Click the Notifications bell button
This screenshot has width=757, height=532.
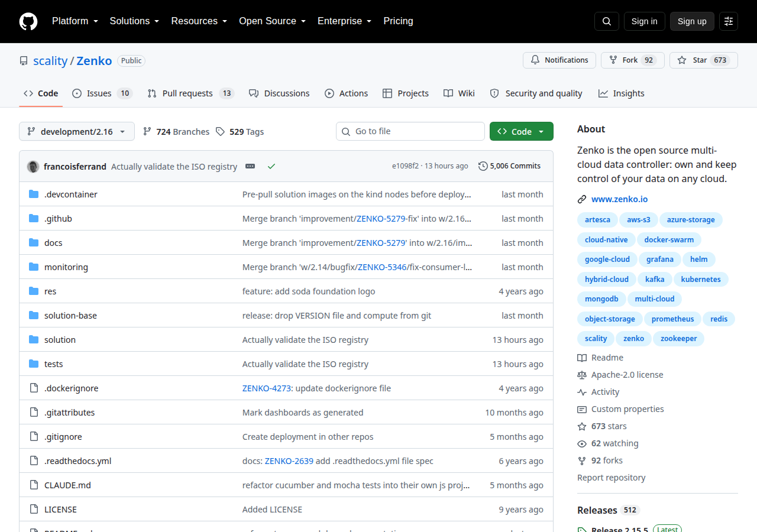click(x=559, y=60)
